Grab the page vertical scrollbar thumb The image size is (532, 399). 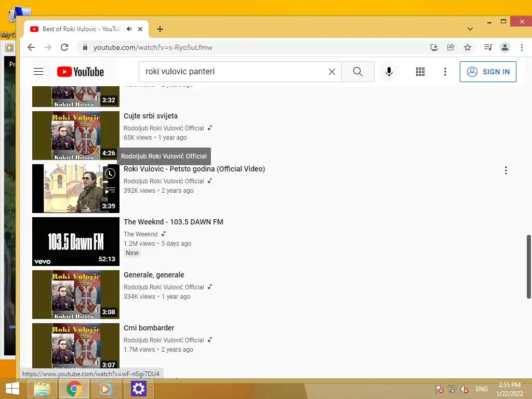(x=528, y=267)
